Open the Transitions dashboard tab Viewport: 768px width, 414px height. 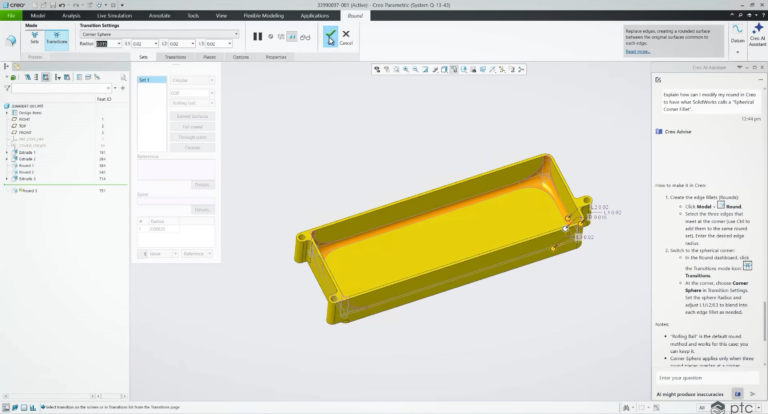(175, 57)
